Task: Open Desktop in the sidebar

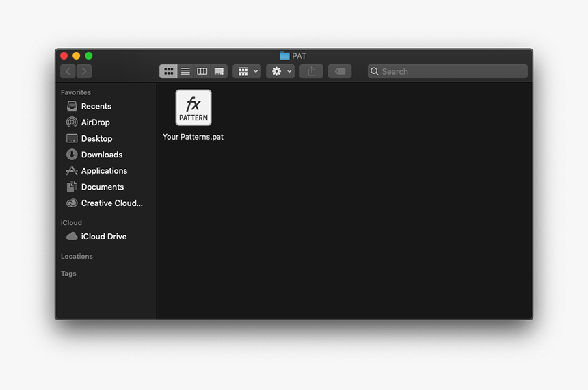Action: [105, 138]
